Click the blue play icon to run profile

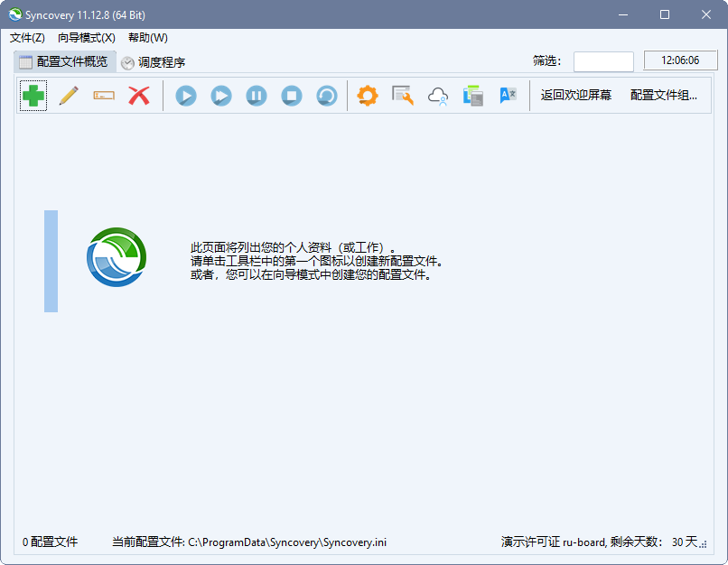pyautogui.click(x=185, y=95)
